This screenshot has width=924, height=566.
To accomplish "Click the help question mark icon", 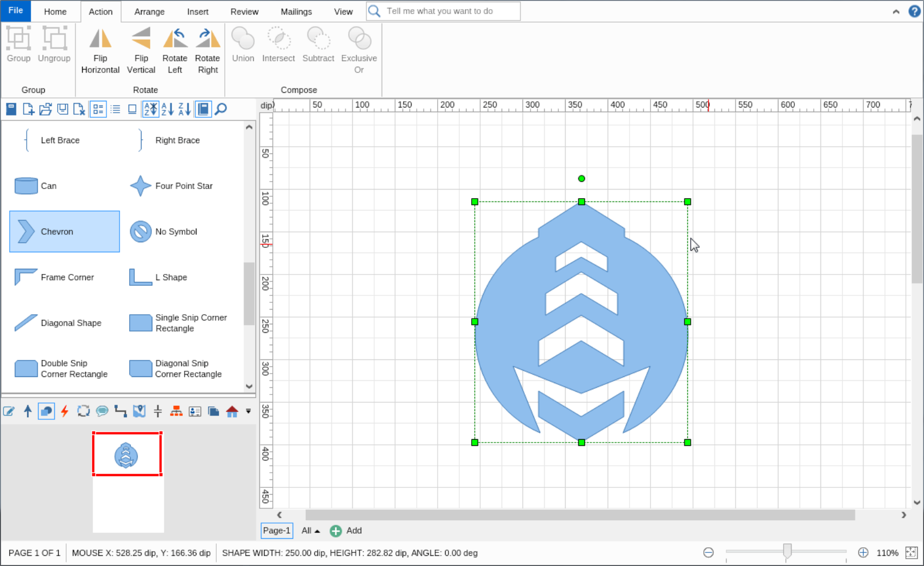I will pos(914,11).
